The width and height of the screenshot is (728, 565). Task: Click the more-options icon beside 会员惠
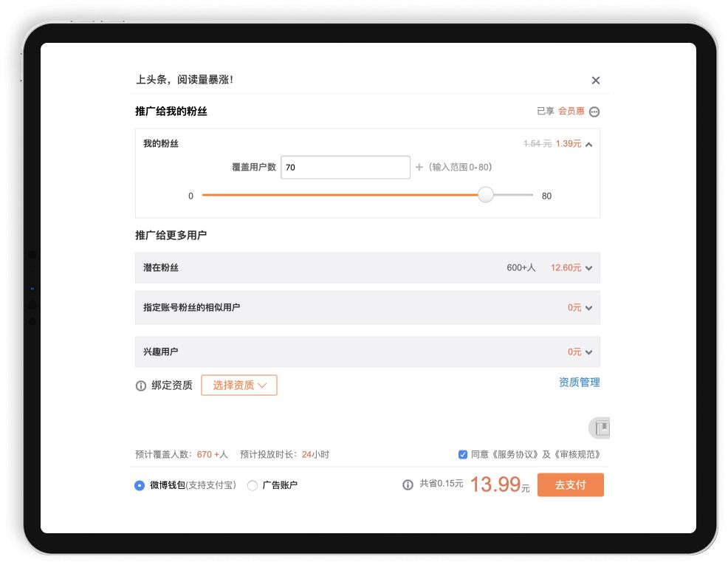click(594, 112)
